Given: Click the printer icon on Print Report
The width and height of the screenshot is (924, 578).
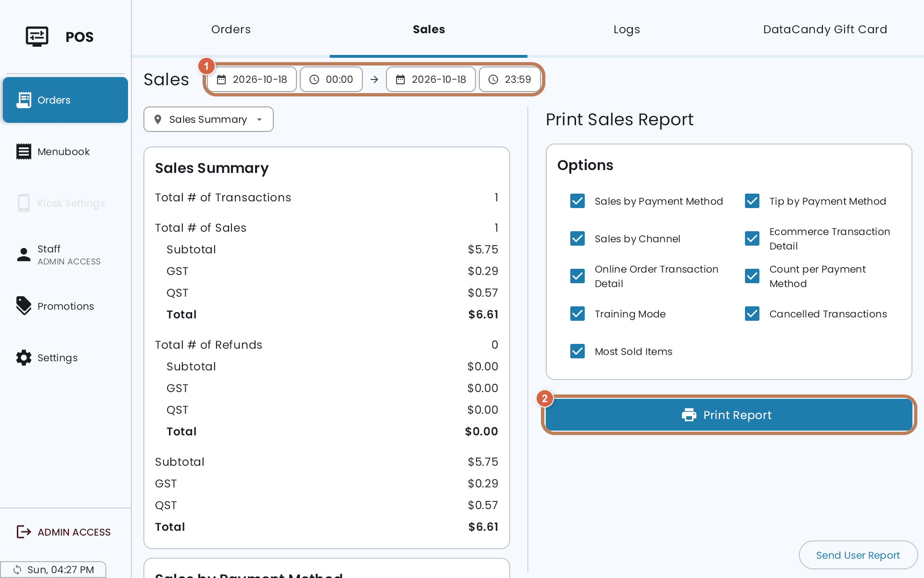Looking at the screenshot, I should click(x=689, y=415).
